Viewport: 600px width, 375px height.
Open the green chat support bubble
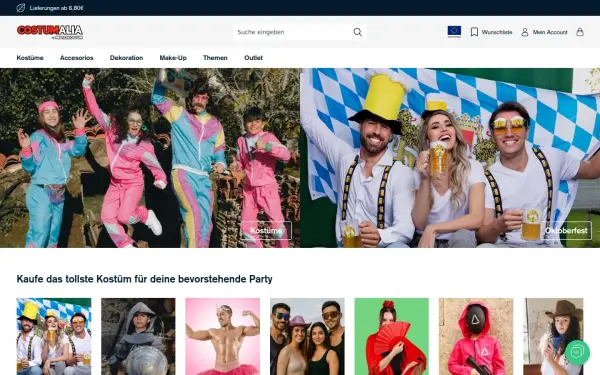(x=577, y=352)
